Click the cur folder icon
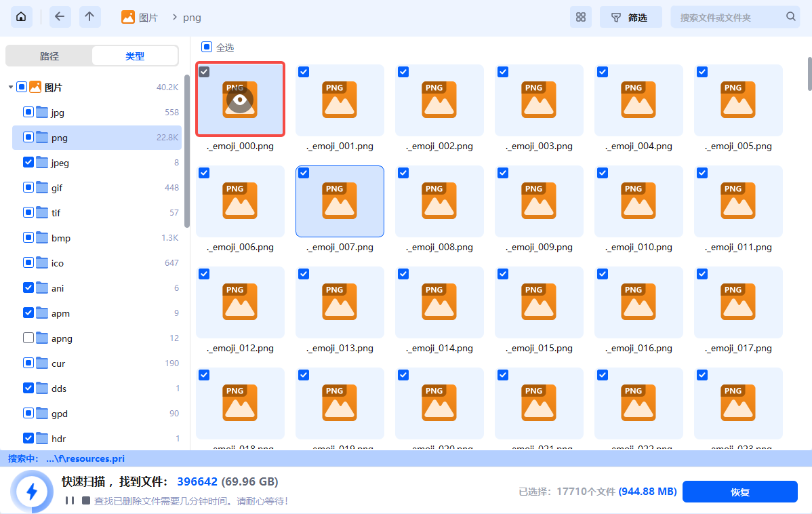 tap(42, 363)
